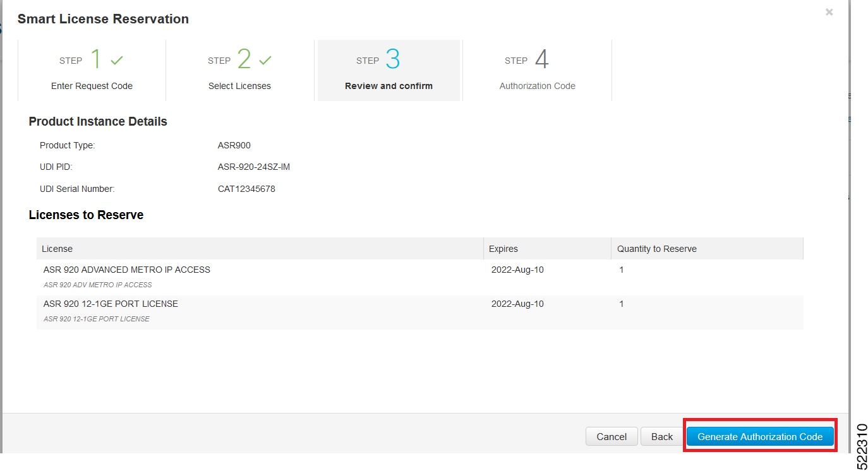
Task: Close the Smart License Reservation dialog
Action: pos(829,12)
